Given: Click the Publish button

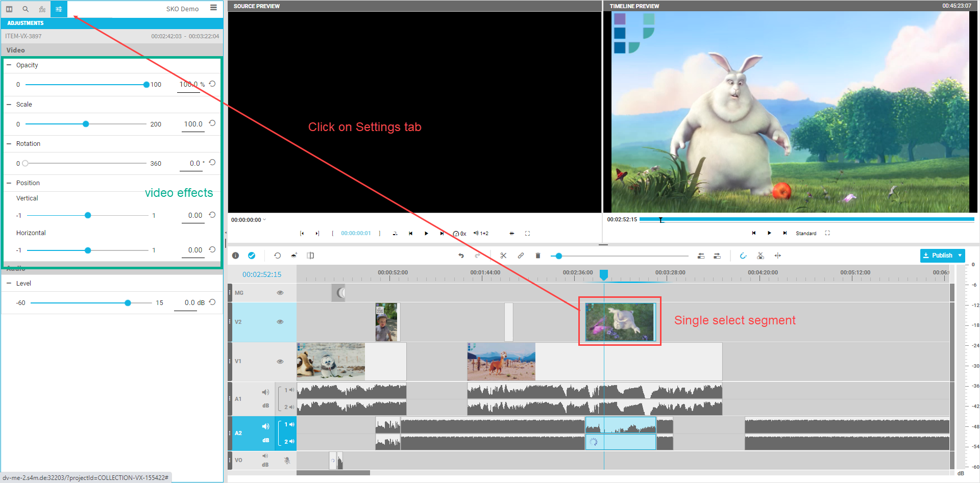Looking at the screenshot, I should (x=938, y=256).
